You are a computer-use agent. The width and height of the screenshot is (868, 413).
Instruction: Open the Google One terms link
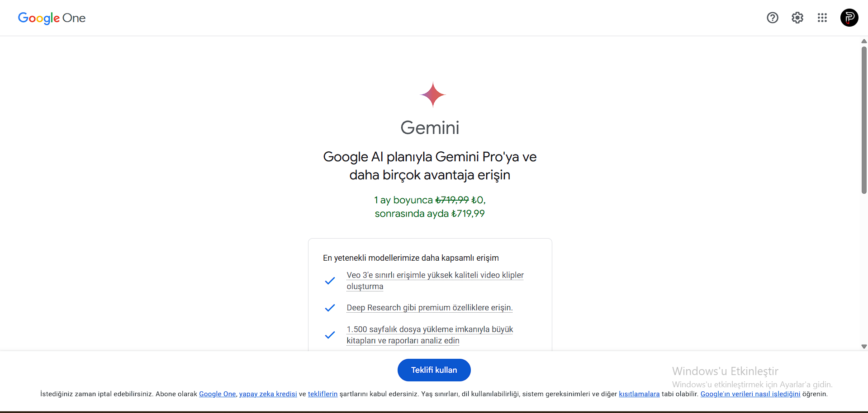click(218, 394)
